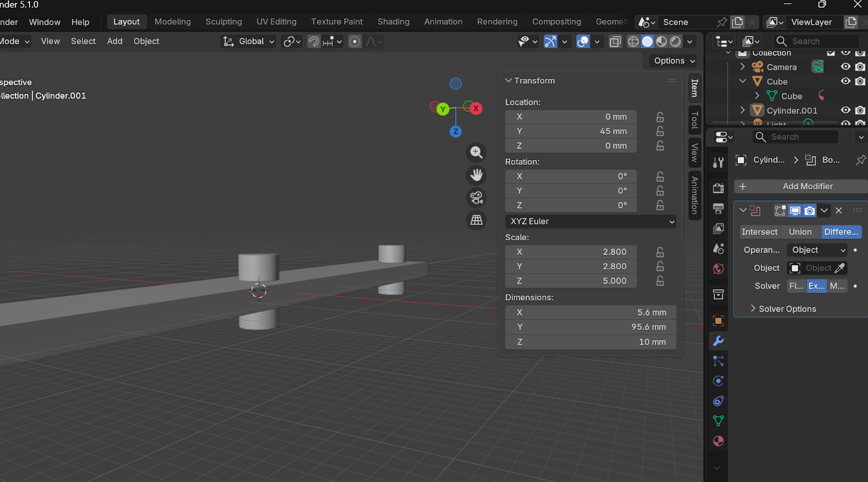Image resolution: width=868 pixels, height=482 pixels.
Task: Open the Tool settings wrench-screwdriver tab
Action: tap(718, 162)
